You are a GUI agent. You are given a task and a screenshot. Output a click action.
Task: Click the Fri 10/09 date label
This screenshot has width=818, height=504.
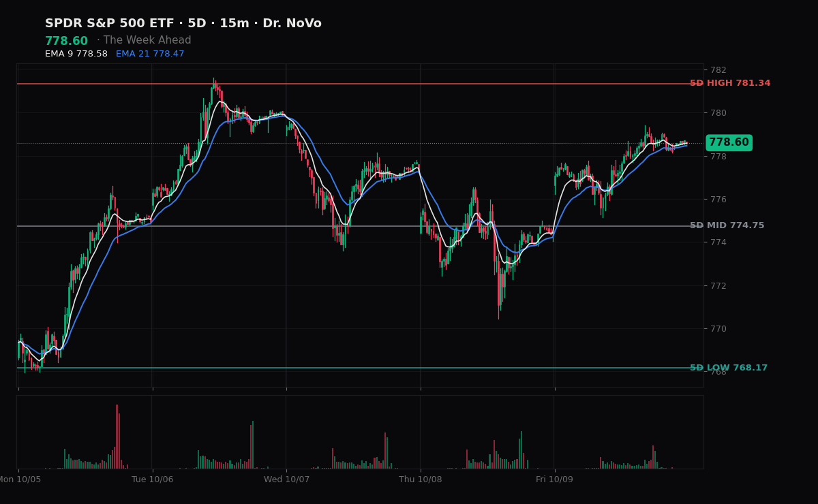[554, 479]
